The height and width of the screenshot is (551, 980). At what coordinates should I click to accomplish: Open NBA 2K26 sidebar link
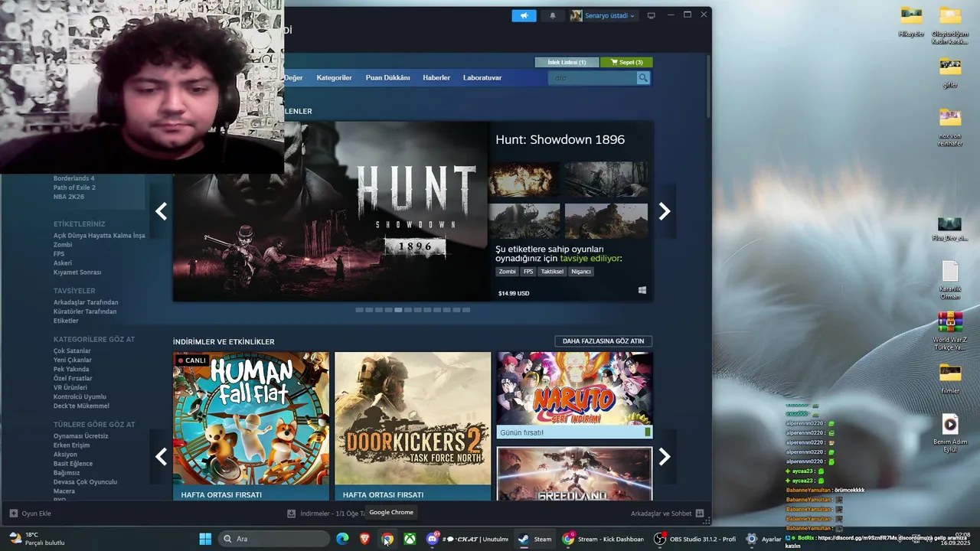click(x=69, y=197)
